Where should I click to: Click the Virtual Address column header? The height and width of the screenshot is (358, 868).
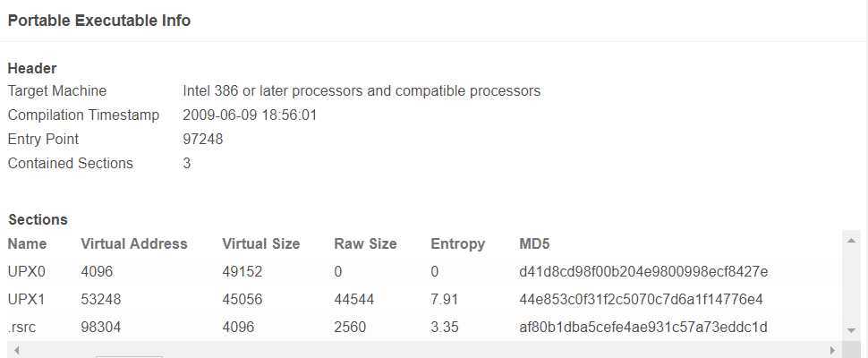[x=134, y=244]
